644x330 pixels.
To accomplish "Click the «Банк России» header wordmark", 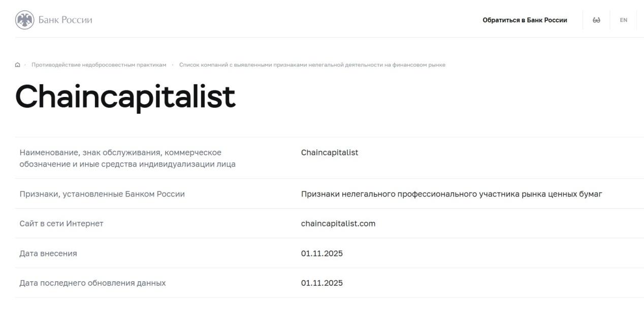I will coord(66,20).
